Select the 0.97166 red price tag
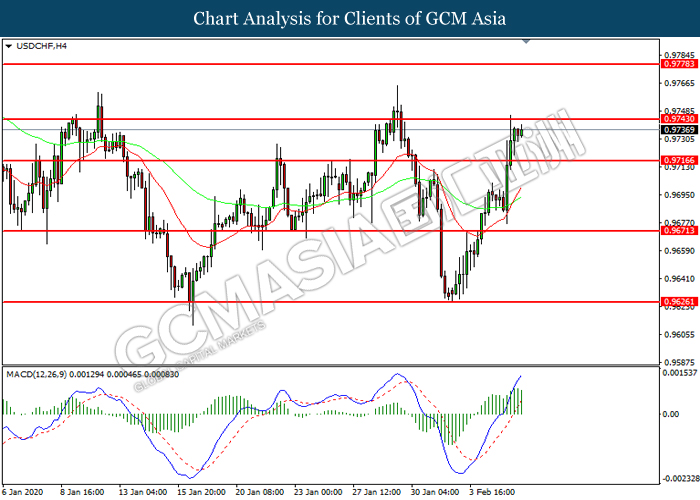Screen dimensions: 700x500 tap(677, 160)
